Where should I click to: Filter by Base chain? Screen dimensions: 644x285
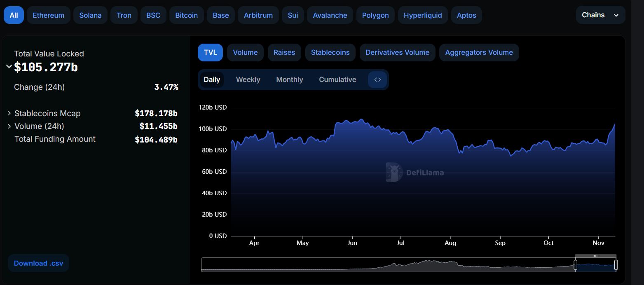coord(221,15)
